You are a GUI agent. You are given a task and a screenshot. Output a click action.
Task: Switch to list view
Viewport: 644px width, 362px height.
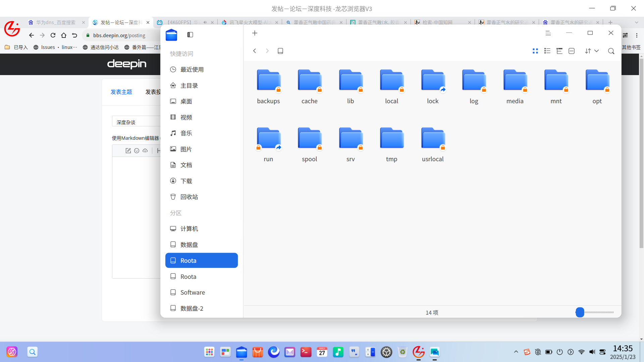547,51
